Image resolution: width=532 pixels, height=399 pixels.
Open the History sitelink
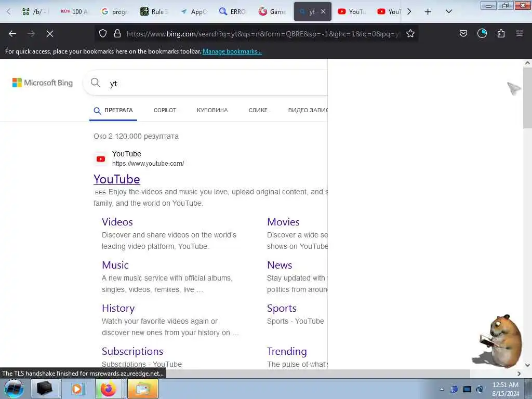point(118,308)
